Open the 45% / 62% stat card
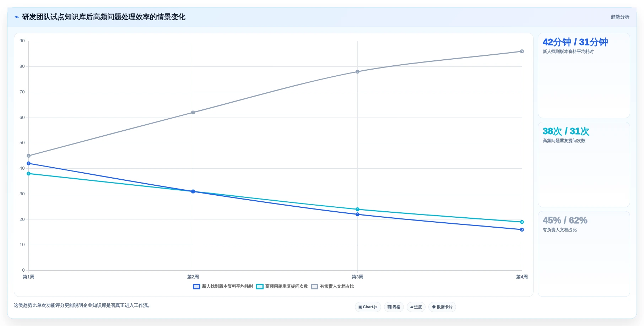Image resolution: width=644 pixels, height=326 pixels. point(584,254)
